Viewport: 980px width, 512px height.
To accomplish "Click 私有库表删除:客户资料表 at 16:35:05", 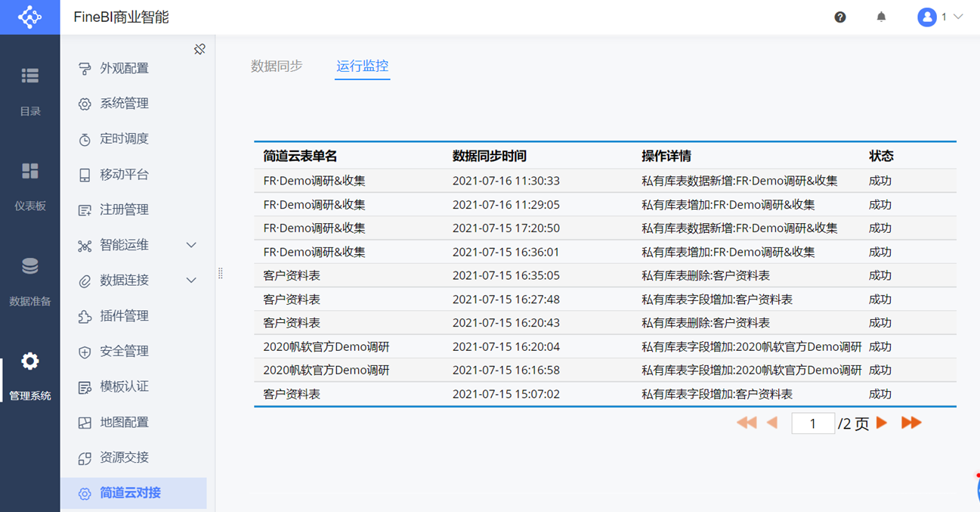I will pos(706,275).
